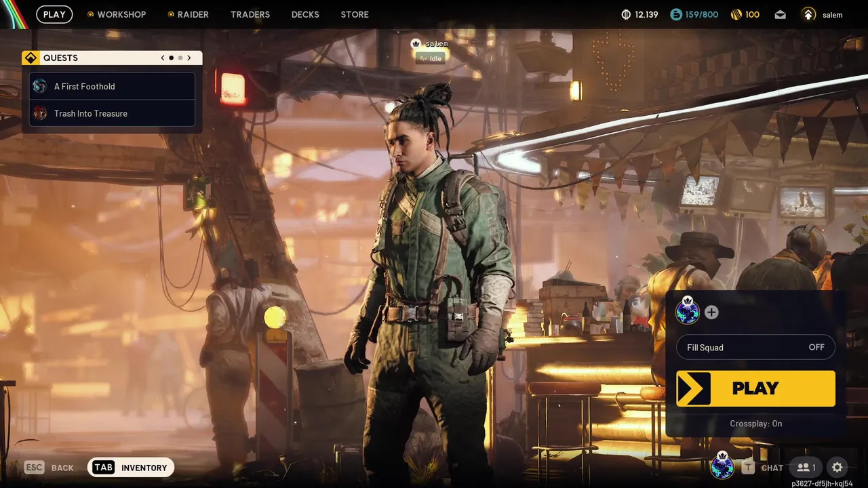Open the salem profile avatar icon

click(808, 14)
